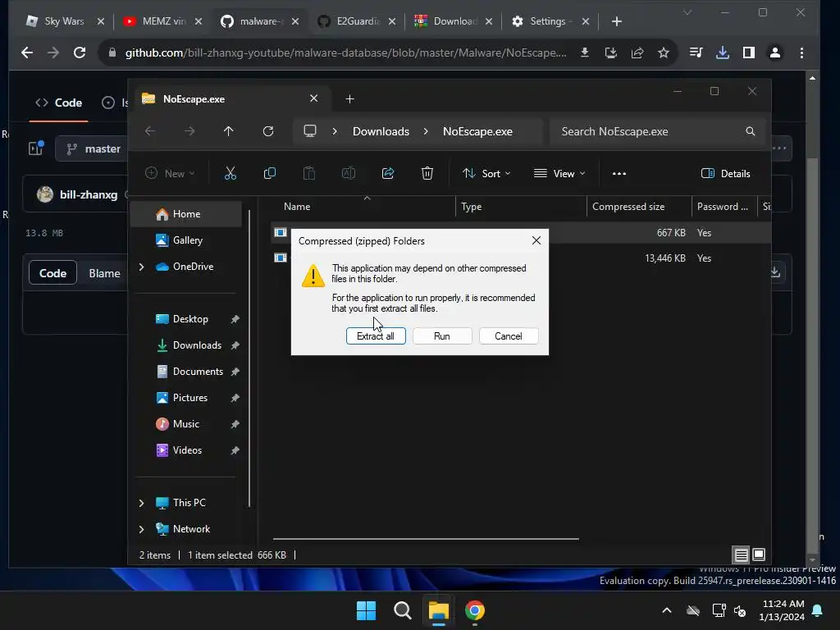The image size is (840, 630).
Task: Add a new Explorer tab
Action: coord(349,98)
